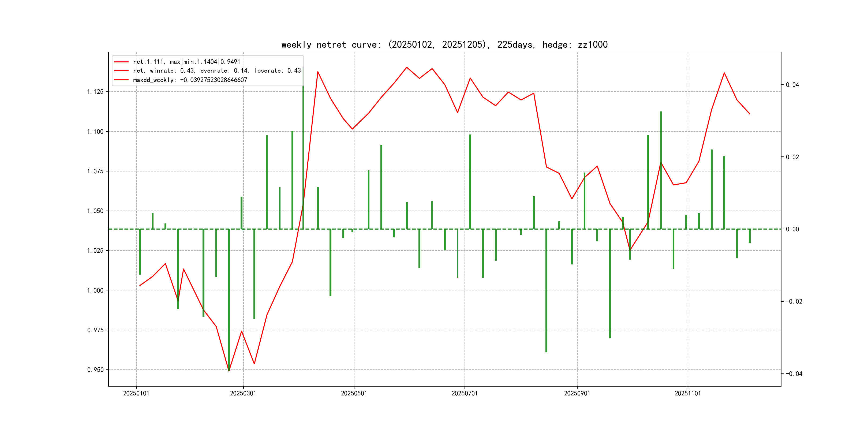Click red line swatch beside maxdd_weekly legend
This screenshot has width=868, height=434.
(121, 80)
